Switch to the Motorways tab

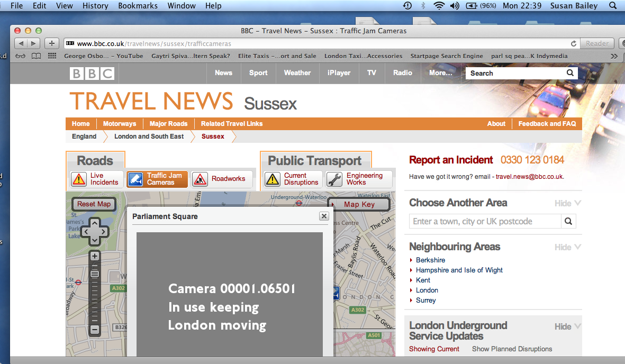pyautogui.click(x=120, y=124)
